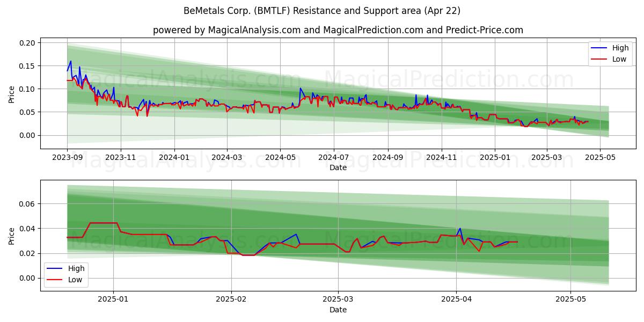Click the '2023-11' x-axis label on the top chart
Screen dimensions: 644x322
[121, 158]
